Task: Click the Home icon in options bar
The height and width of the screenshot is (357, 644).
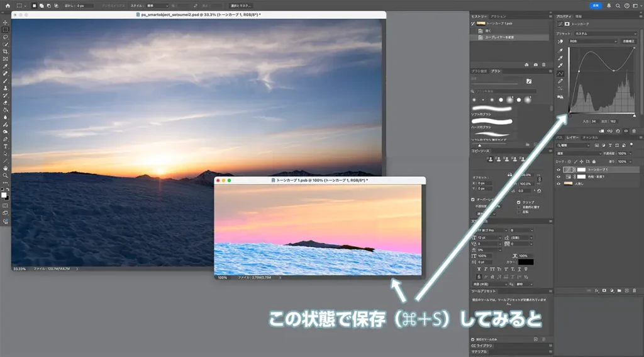Action: pyautogui.click(x=8, y=6)
